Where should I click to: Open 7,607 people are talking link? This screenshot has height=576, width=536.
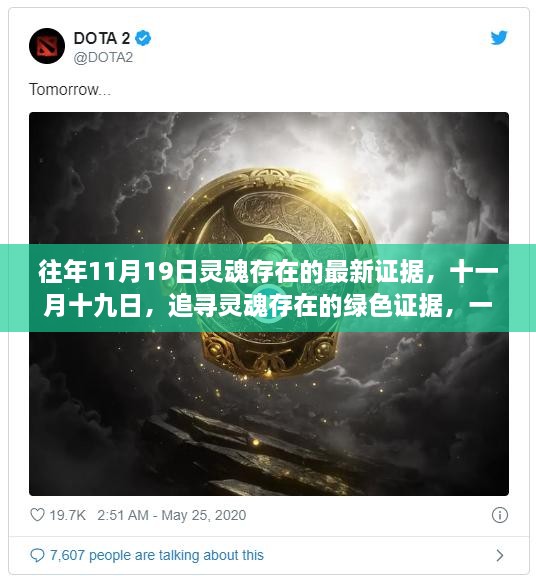tap(157, 555)
